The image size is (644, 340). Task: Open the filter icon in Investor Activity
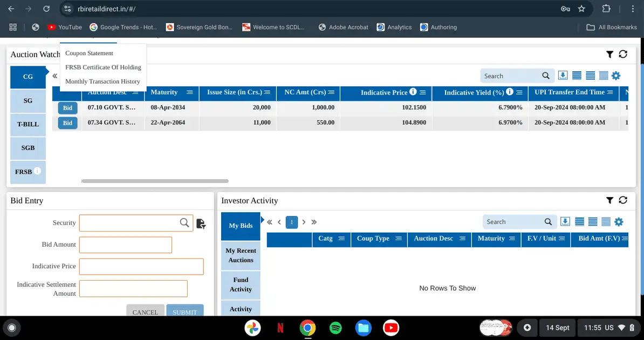click(x=610, y=200)
